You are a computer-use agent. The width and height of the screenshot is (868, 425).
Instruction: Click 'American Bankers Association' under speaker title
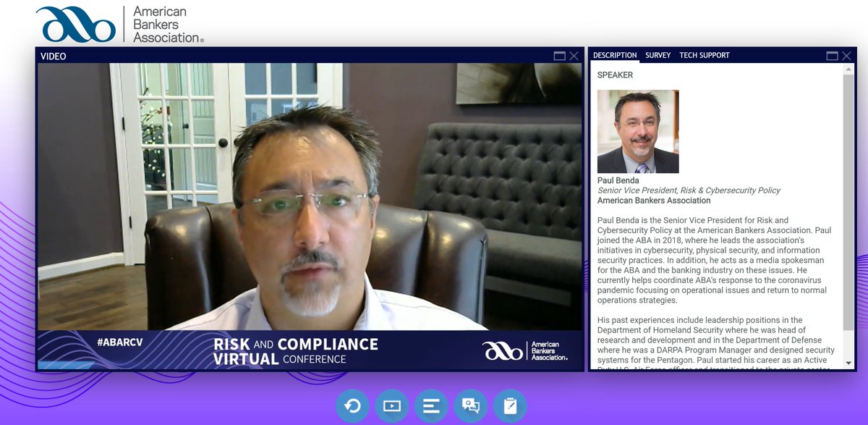point(654,201)
